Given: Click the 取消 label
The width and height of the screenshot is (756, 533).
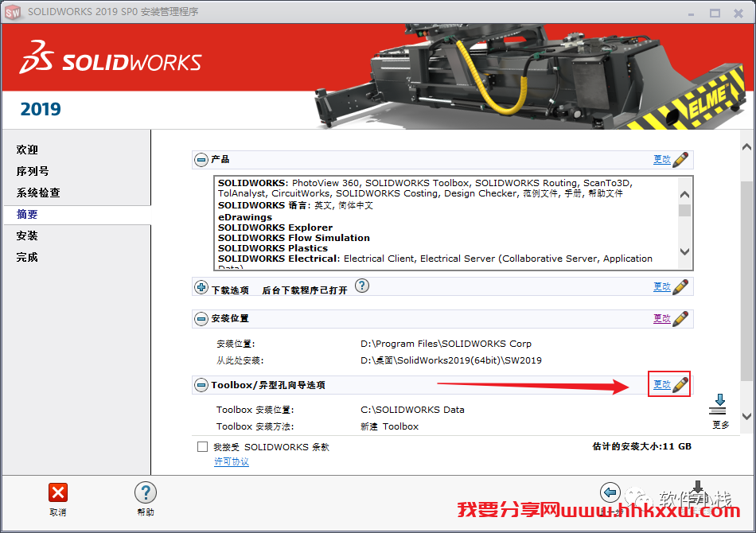Looking at the screenshot, I should click(58, 512).
